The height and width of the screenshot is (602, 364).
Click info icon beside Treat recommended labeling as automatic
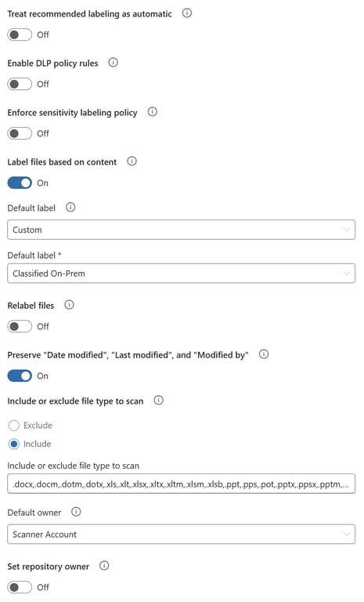pos(187,13)
